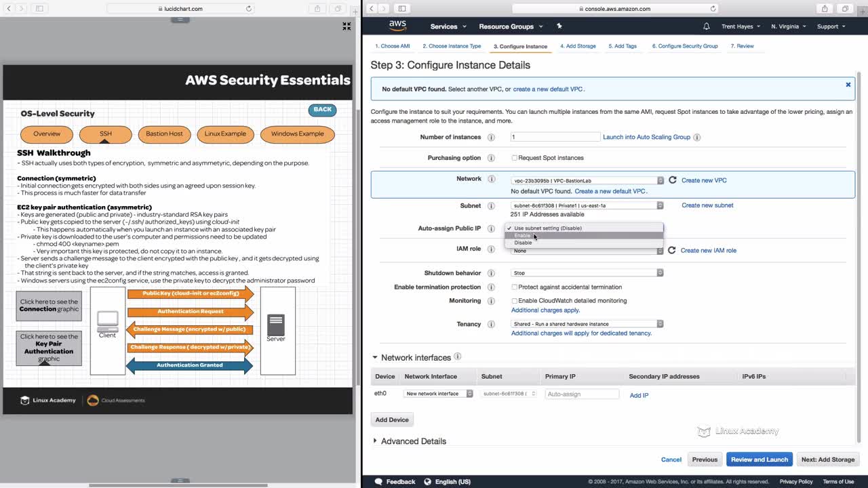Refresh the Network VPC list

673,180
